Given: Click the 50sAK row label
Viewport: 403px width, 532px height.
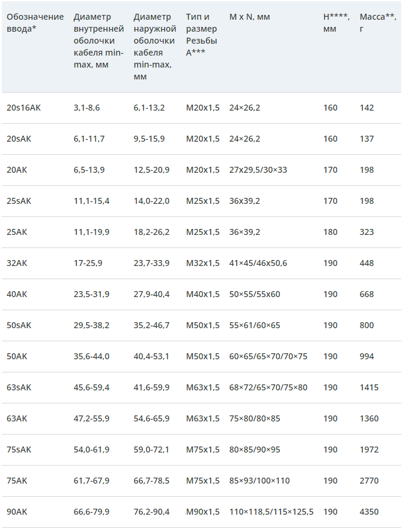Looking at the screenshot, I should tap(19, 325).
